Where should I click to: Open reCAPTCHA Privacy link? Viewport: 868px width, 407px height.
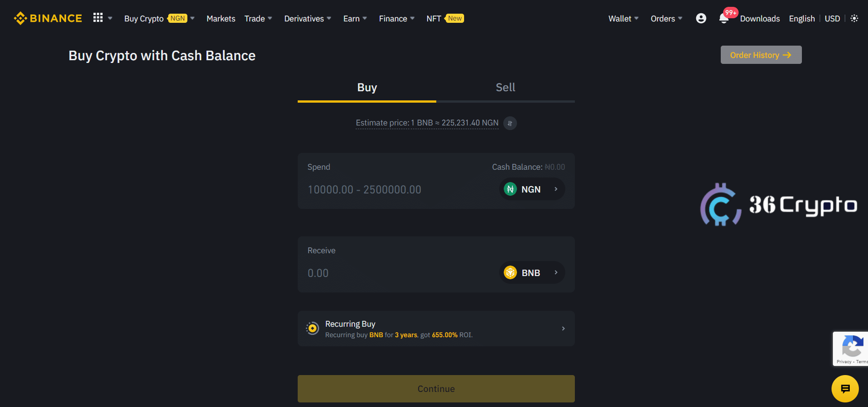point(844,362)
